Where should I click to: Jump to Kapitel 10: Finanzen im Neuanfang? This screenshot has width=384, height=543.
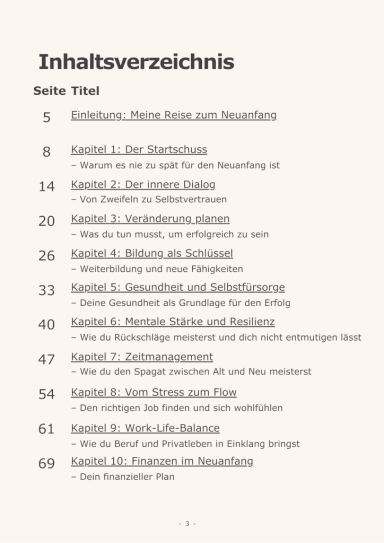click(162, 462)
